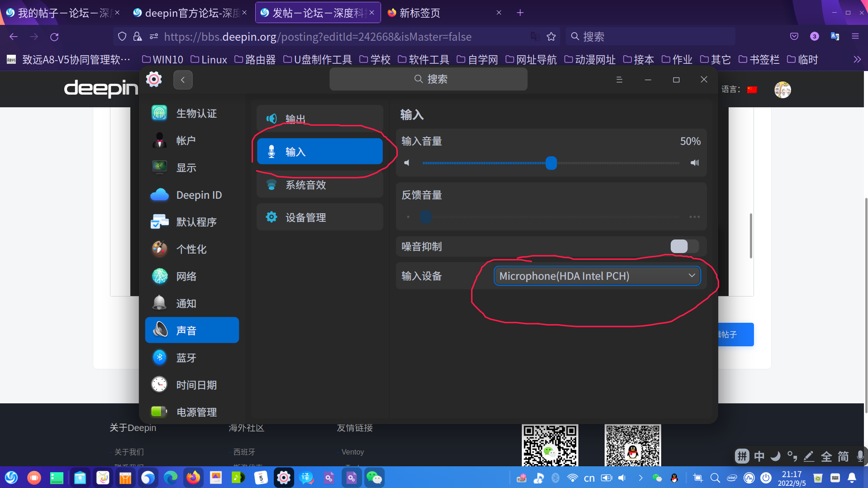Expand feedback volume options via ellipsis
Image resolution: width=868 pixels, height=488 pixels.
point(694,217)
